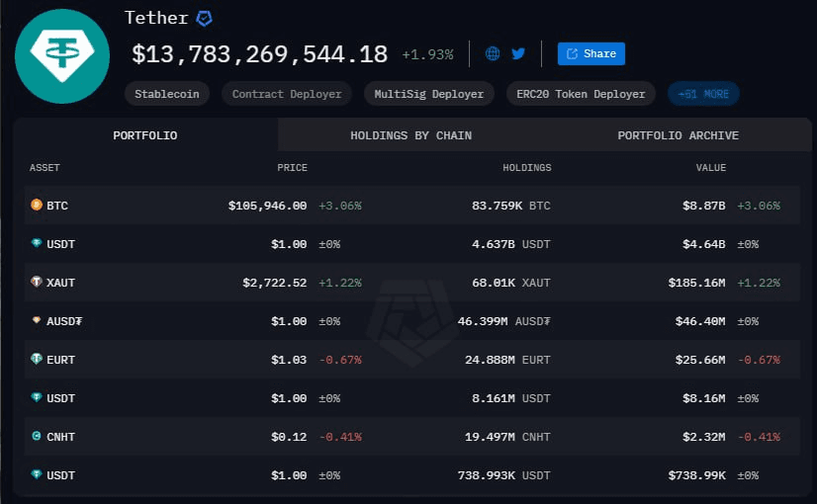817x504 pixels.
Task: Click the $185.16M value
Action: pyautogui.click(x=696, y=283)
